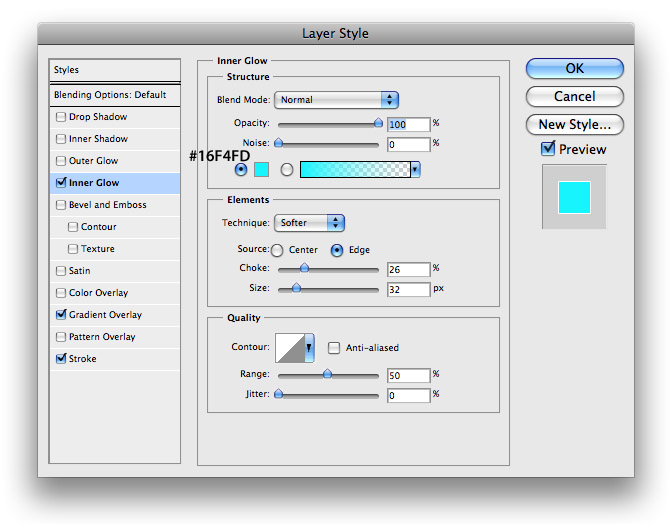Click the cyan glow color swatch
The width and height of the screenshot is (672, 524).
261,170
